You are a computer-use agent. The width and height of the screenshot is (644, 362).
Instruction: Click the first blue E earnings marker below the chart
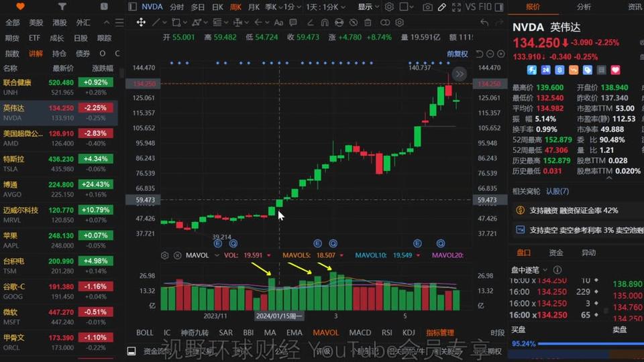click(217, 243)
